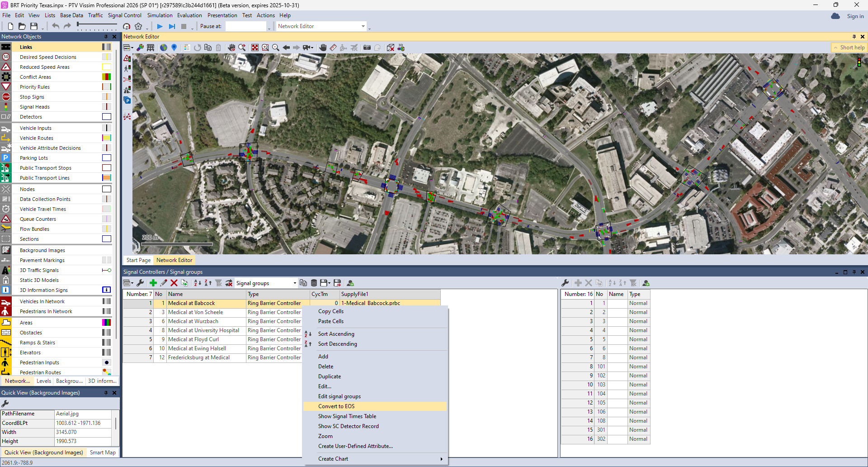Viewport: 868px width, 467px height.
Task: Click the Conflict Areas color swatch
Action: 106,77
